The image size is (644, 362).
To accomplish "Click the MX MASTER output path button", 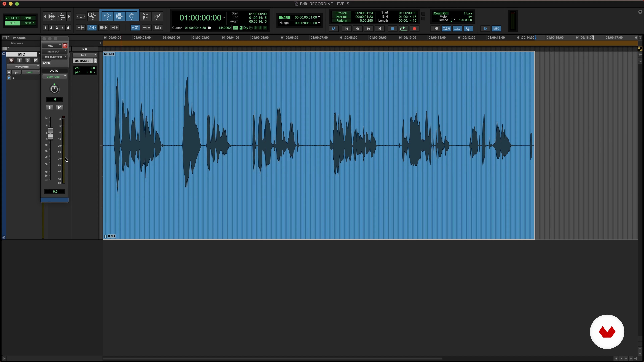I will tap(83, 61).
